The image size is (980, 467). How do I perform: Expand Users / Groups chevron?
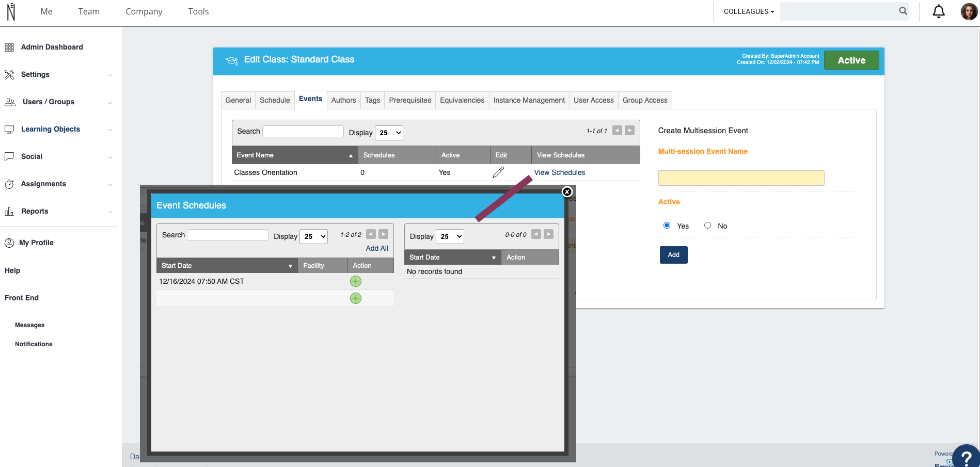coord(110,103)
